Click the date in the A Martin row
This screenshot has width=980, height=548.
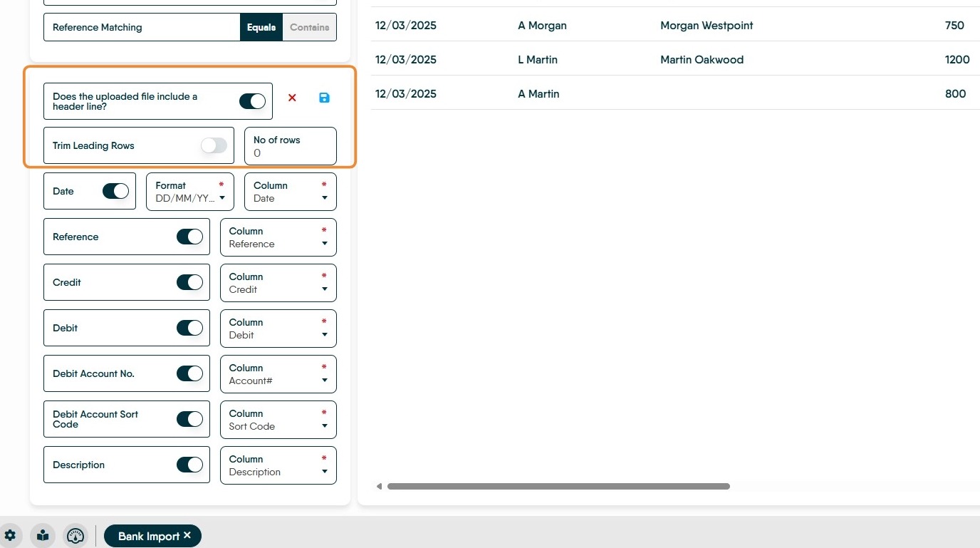406,94
